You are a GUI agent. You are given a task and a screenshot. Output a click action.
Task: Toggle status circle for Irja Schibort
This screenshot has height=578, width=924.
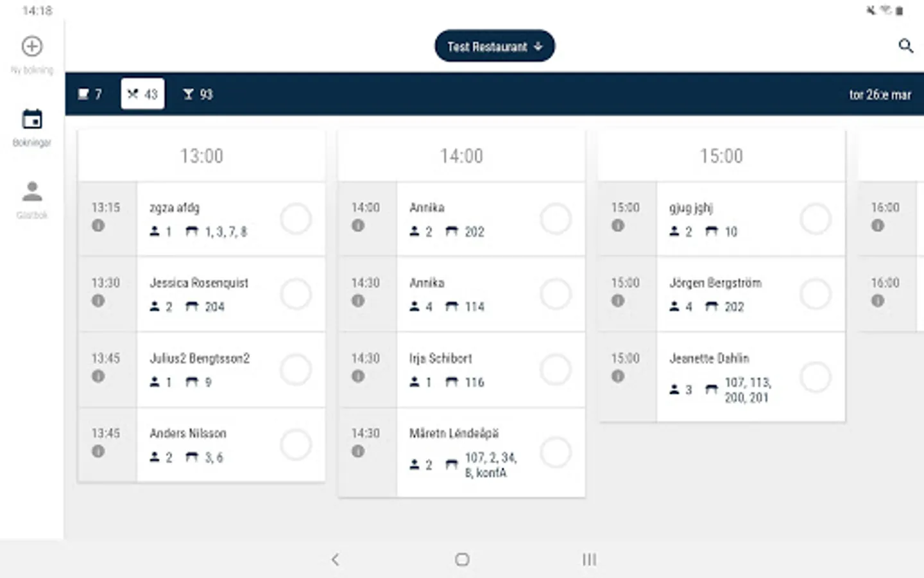tap(556, 369)
